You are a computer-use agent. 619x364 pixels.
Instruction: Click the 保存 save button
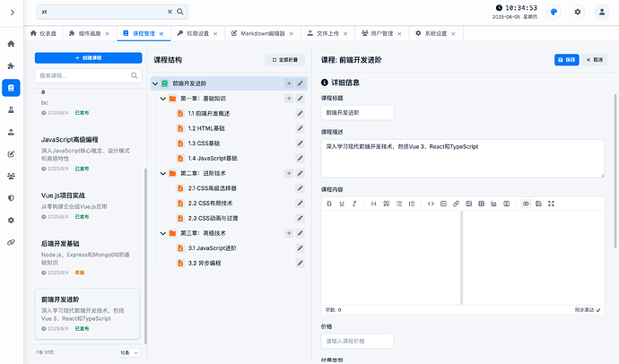566,60
